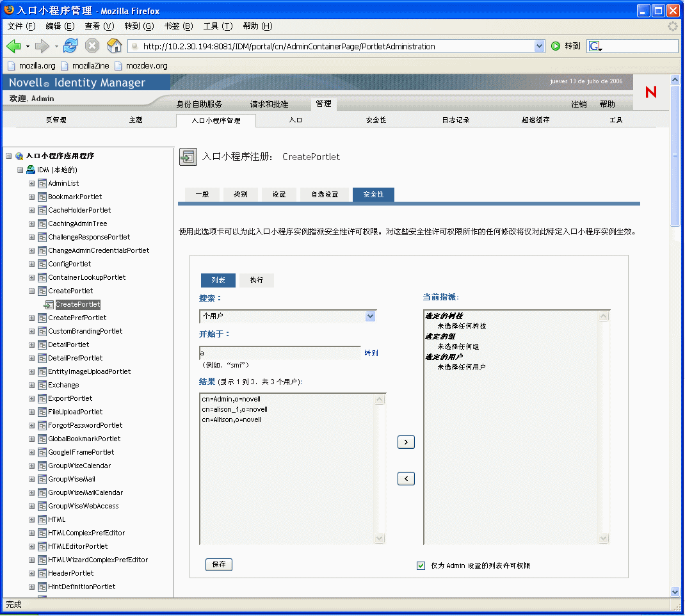Click the 保存 button
This screenshot has width=685, height=616.
(x=219, y=565)
